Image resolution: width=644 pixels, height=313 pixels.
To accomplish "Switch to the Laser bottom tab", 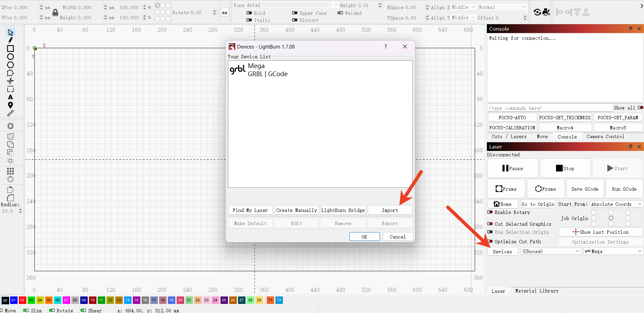I will coord(498,291).
